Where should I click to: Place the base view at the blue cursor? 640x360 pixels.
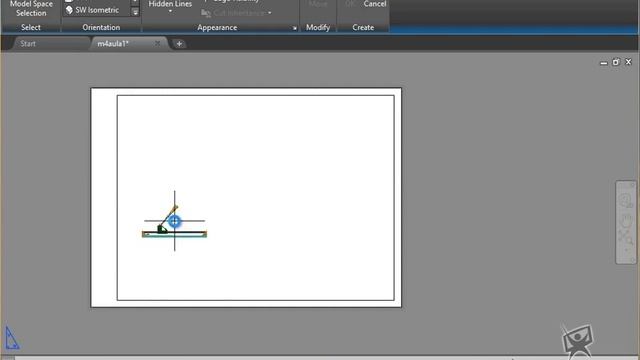coord(174,221)
